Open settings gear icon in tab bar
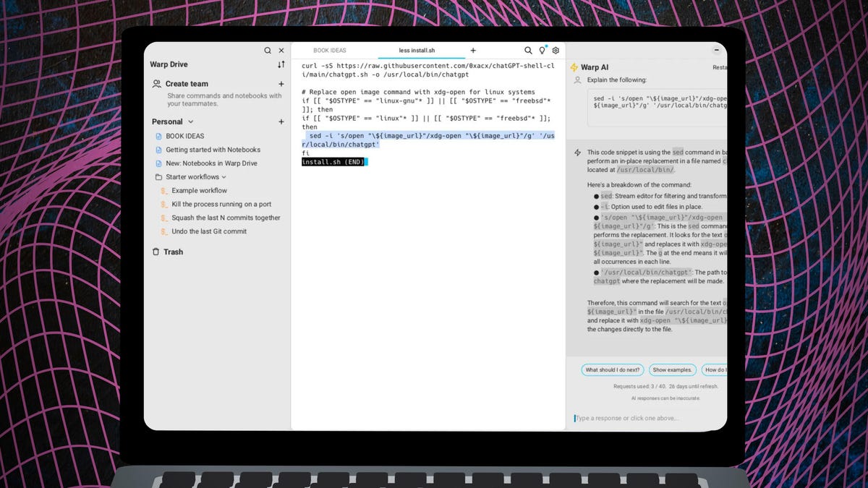The height and width of the screenshot is (488, 868). [556, 51]
